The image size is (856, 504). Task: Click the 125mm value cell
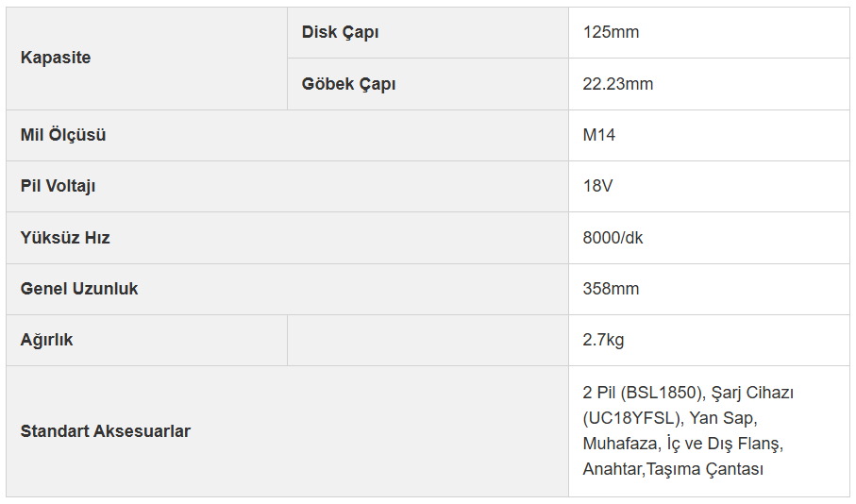709,33
